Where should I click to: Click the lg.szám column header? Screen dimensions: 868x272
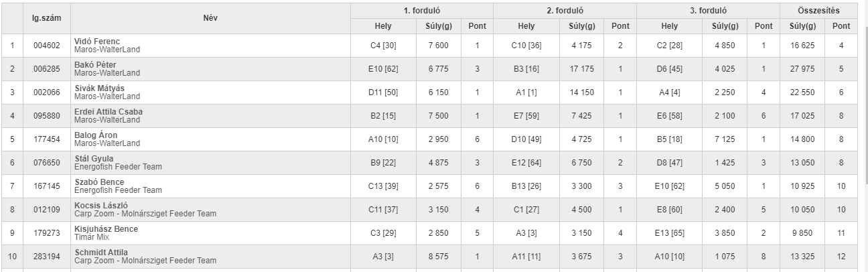47,18
